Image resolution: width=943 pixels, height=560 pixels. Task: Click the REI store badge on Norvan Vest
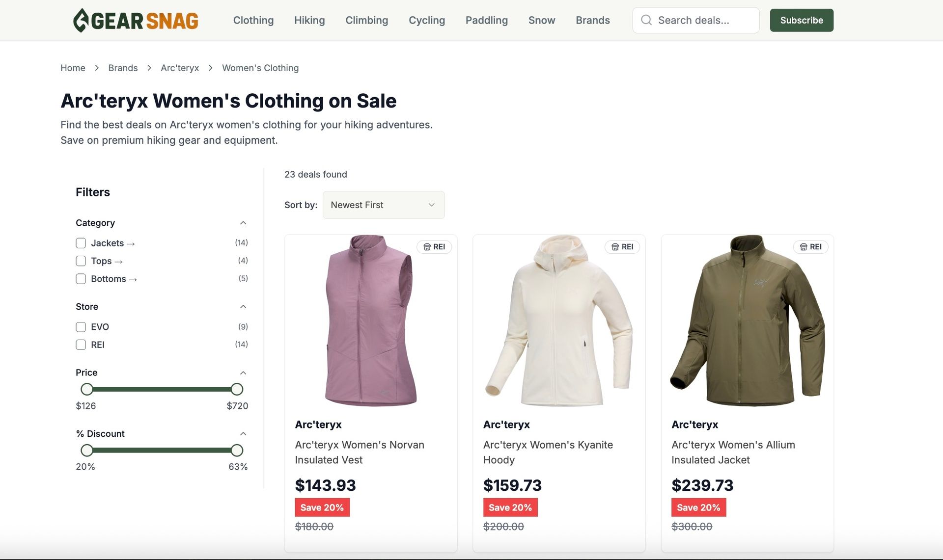tap(434, 247)
